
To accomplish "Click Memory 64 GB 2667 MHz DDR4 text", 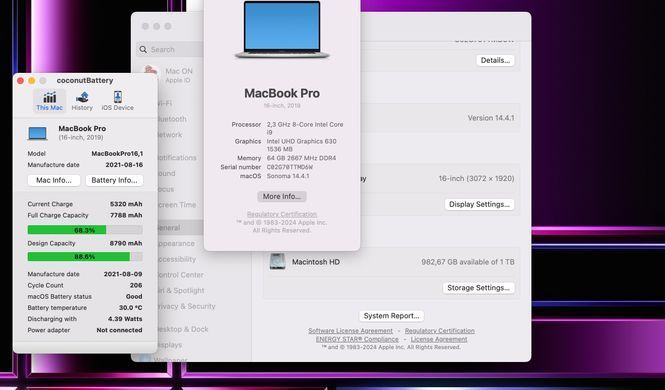I will [302, 158].
